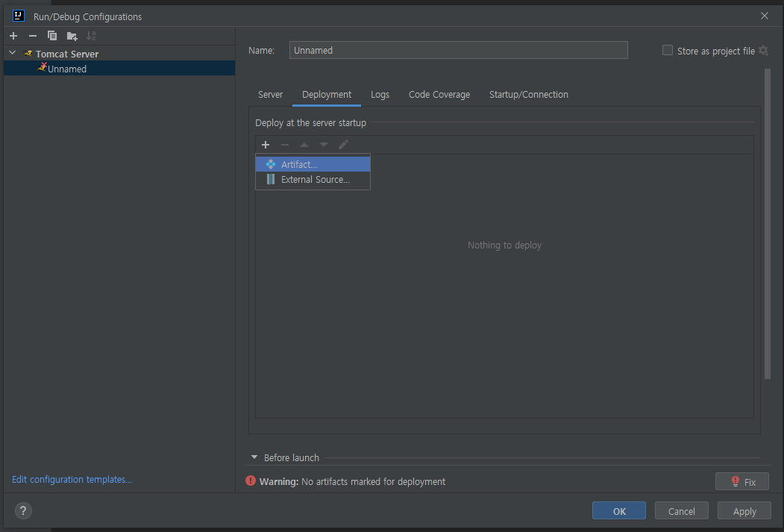
Task: Click the Fix button
Action: click(742, 482)
